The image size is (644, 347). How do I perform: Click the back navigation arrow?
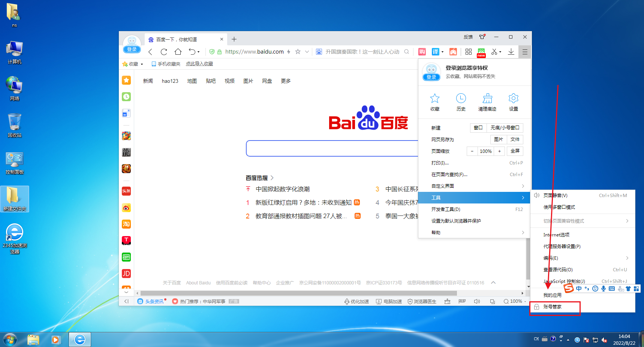(150, 52)
